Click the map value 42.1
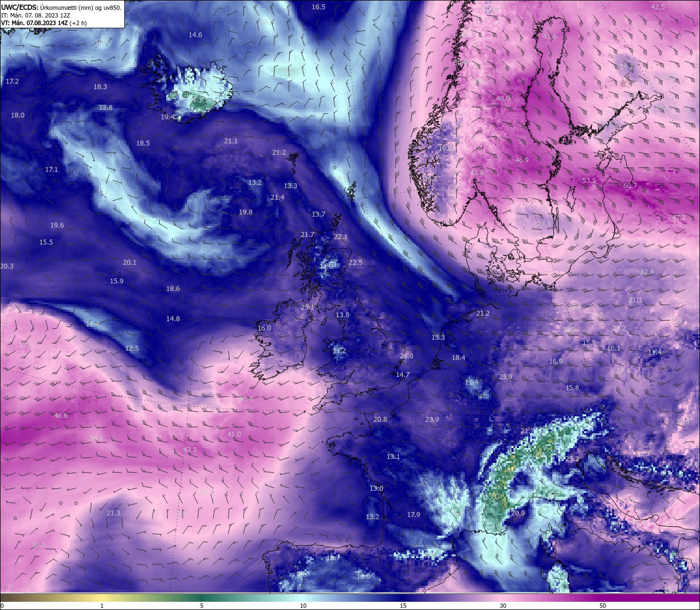The width and height of the screenshot is (700, 610). pos(189,450)
